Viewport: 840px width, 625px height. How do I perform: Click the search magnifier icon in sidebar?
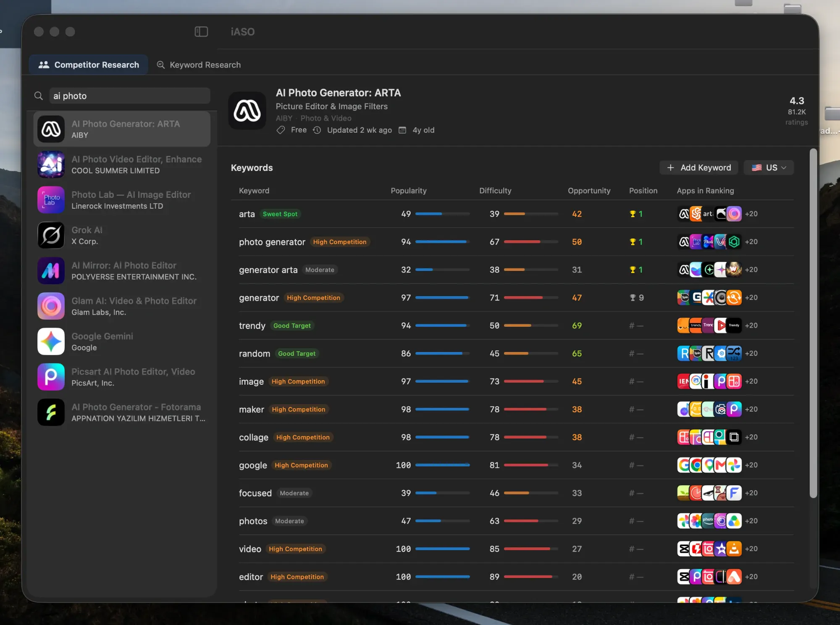[39, 96]
